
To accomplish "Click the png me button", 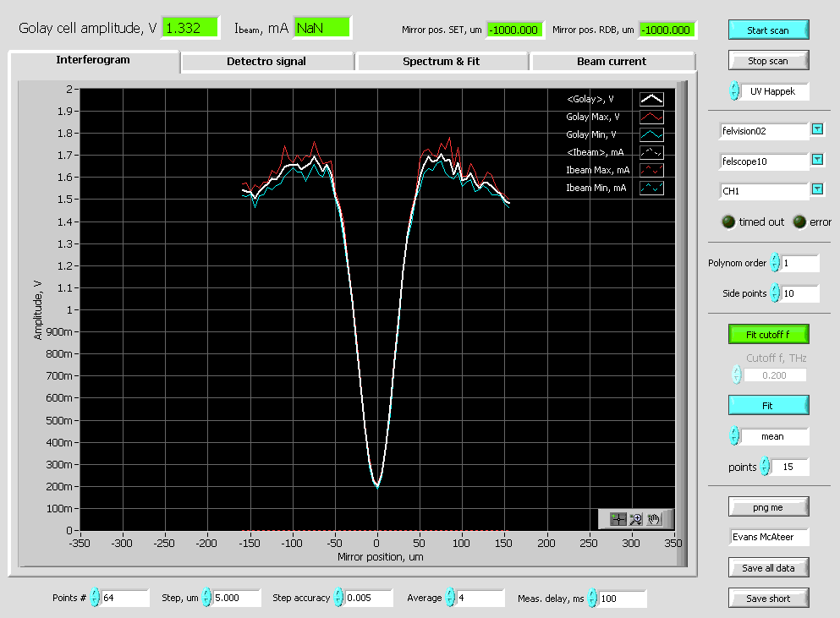I will 768,507.
